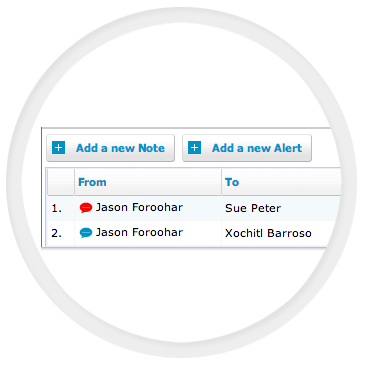This screenshot has height=366, width=366.
Task: Select row number 2
Action: click(x=57, y=233)
